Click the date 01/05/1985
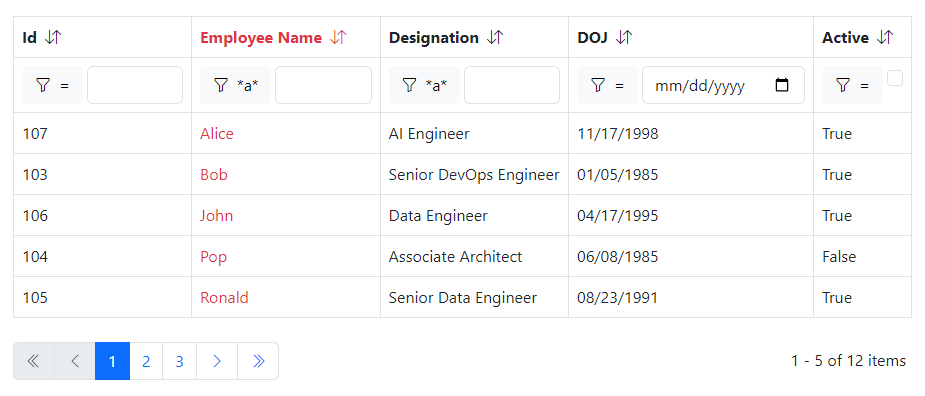This screenshot has height=396, width=925. pyautogui.click(x=618, y=175)
